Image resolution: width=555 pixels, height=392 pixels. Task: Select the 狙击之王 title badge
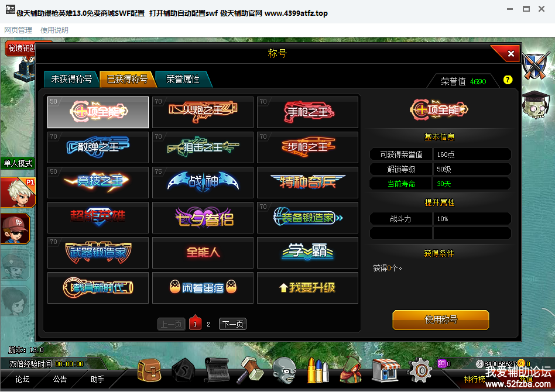click(x=203, y=147)
